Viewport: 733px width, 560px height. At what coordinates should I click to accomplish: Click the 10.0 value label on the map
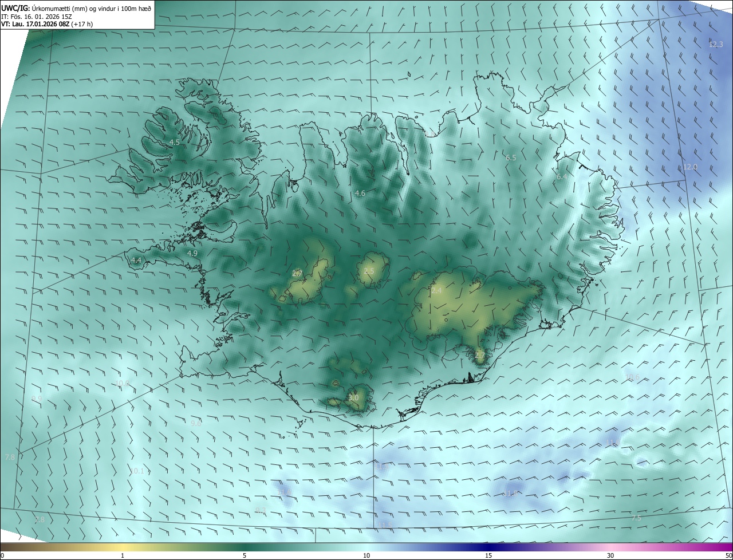[123, 383]
